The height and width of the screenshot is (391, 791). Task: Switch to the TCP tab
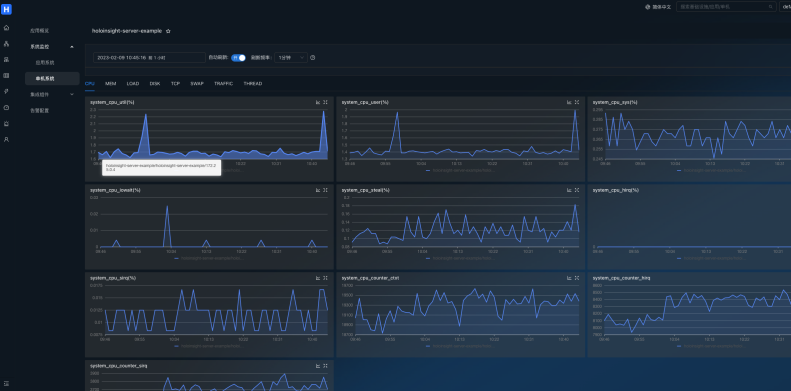(175, 84)
